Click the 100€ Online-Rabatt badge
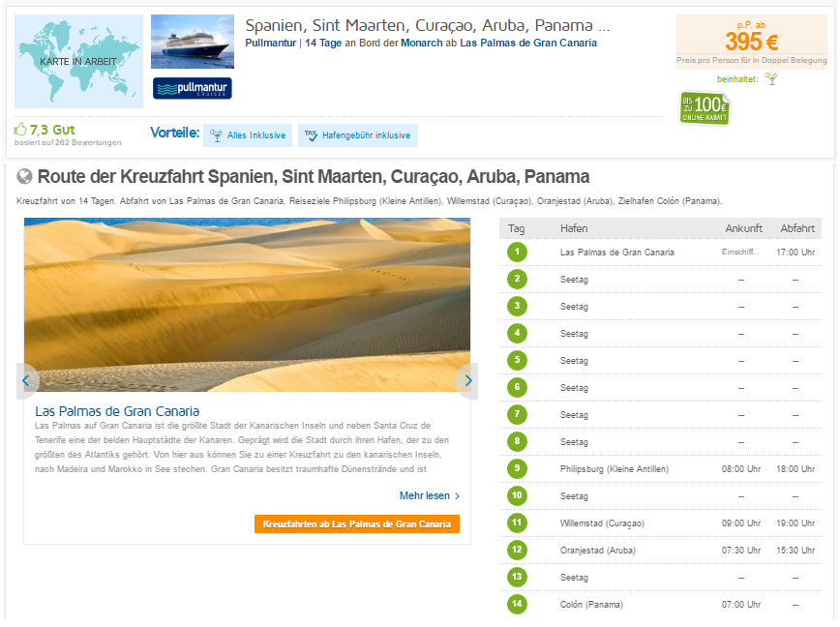 point(705,108)
